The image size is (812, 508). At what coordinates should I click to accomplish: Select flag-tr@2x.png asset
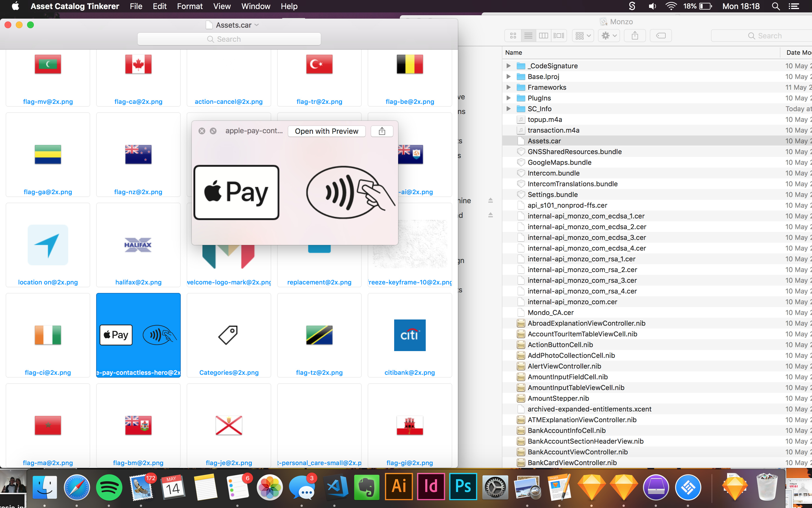click(x=319, y=78)
